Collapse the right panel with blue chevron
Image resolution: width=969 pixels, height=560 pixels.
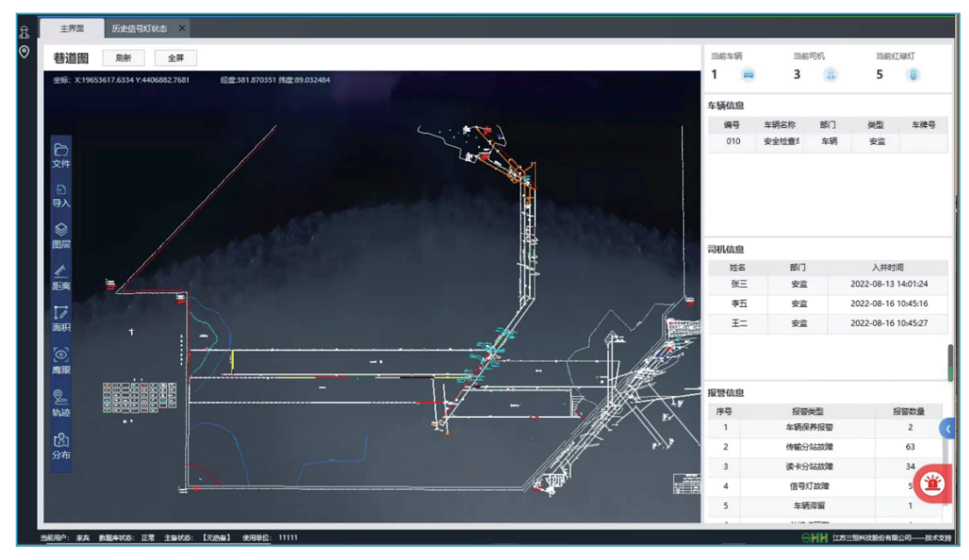coord(947,428)
